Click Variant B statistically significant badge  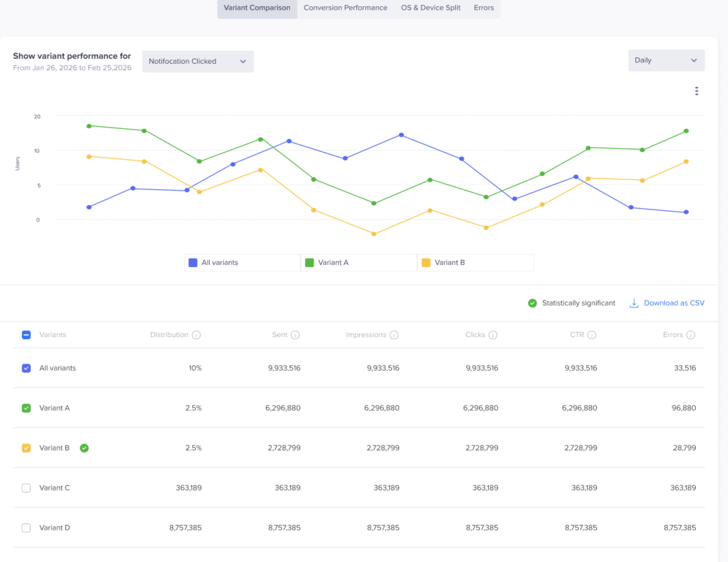(84, 448)
